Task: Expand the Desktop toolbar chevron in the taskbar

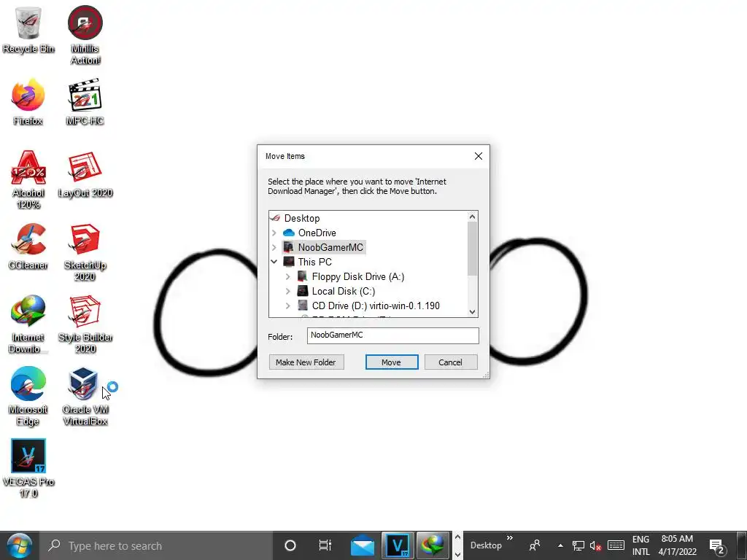Action: [509, 538]
